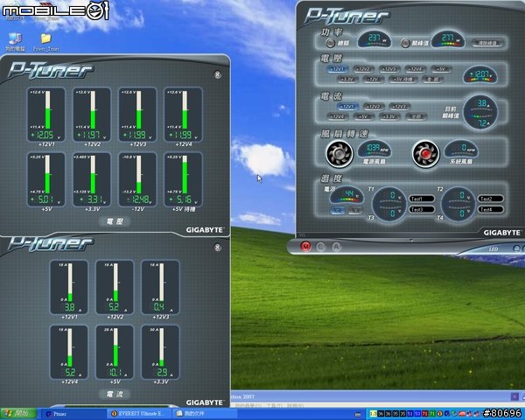This screenshot has height=420, width=525.
Task: Toggle the 總額 total power radio button
Action: tap(330, 43)
